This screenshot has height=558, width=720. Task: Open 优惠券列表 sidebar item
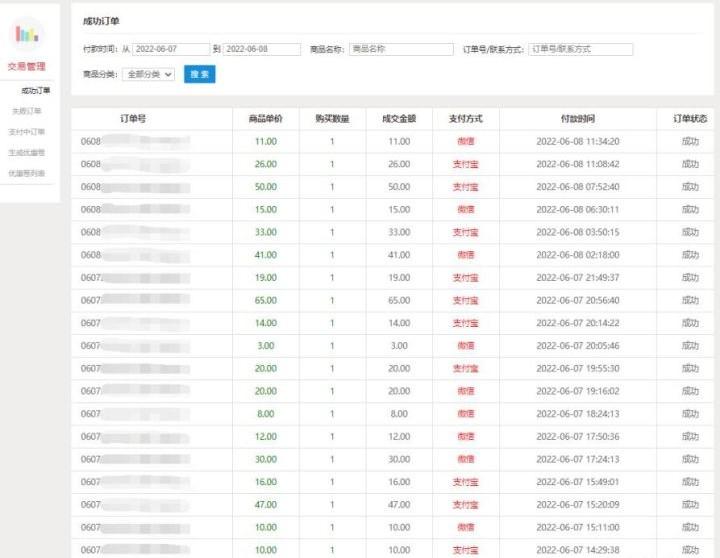pyautogui.click(x=27, y=173)
